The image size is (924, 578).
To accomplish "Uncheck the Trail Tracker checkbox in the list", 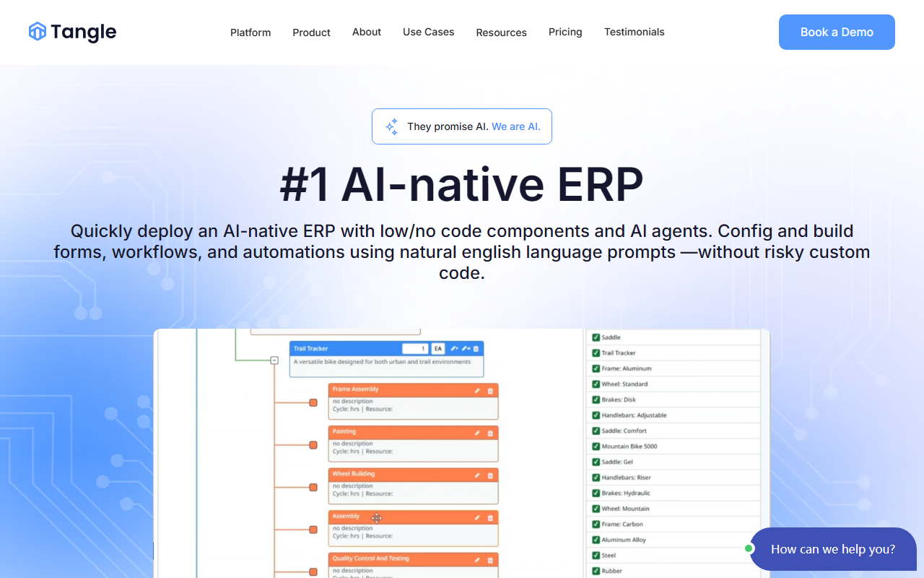I will tap(596, 353).
